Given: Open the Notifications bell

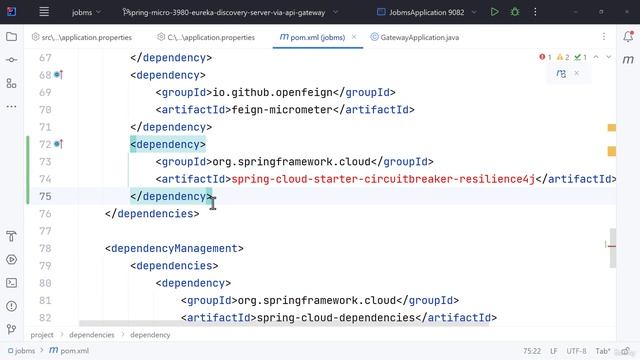Looking at the screenshot, I should coord(628,36).
